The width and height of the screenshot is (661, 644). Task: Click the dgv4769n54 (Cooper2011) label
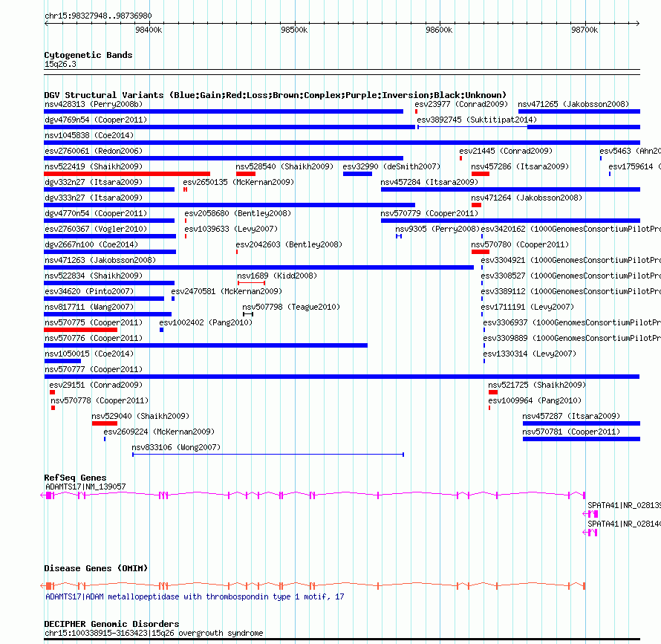[x=96, y=120]
